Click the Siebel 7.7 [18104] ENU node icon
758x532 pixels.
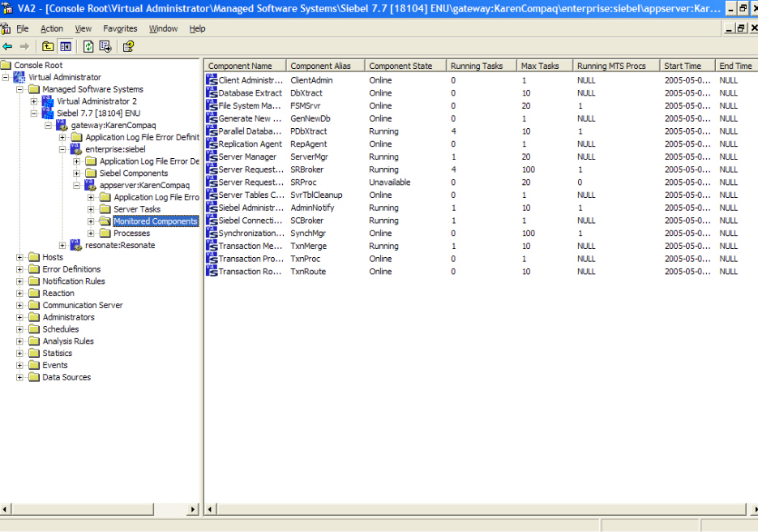[x=48, y=114]
